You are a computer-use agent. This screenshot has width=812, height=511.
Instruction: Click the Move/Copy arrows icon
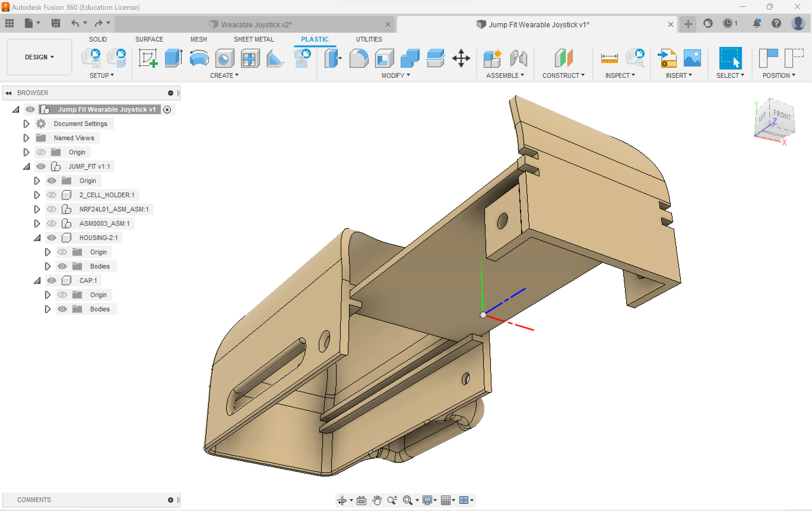click(461, 58)
